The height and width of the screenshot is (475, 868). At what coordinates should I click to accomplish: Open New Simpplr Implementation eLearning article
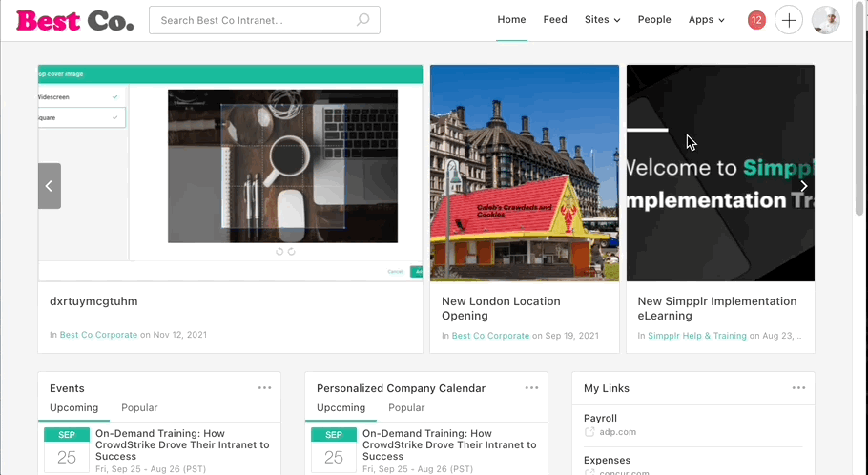717,308
